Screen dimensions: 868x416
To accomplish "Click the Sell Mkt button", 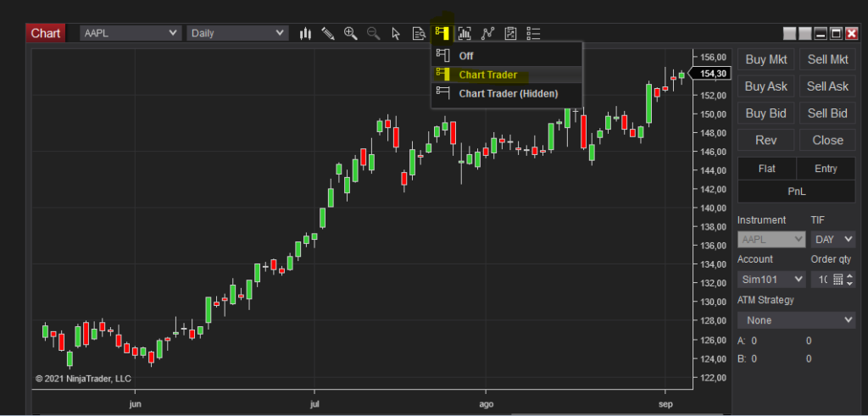I will pyautogui.click(x=827, y=60).
